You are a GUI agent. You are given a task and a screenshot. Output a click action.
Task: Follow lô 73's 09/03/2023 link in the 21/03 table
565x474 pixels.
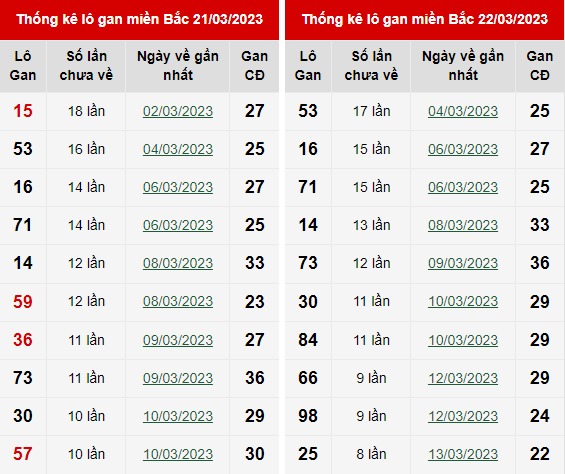(178, 378)
